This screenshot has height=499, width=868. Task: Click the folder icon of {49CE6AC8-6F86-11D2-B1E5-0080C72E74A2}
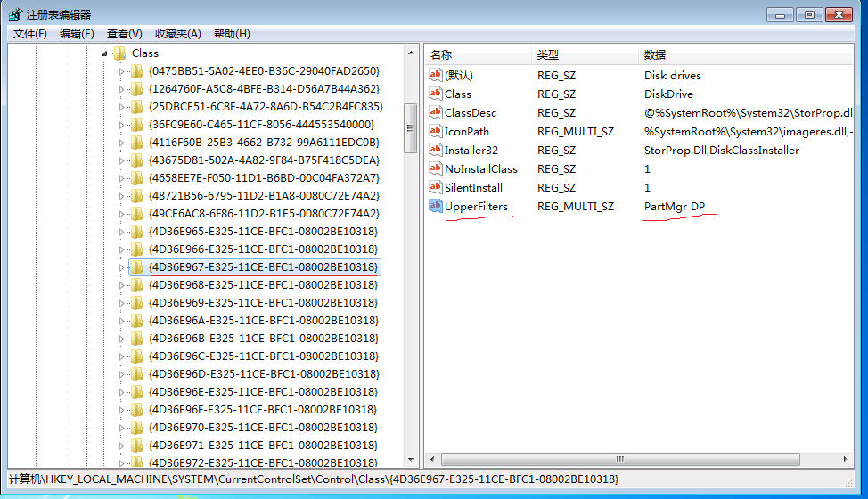[136, 214]
